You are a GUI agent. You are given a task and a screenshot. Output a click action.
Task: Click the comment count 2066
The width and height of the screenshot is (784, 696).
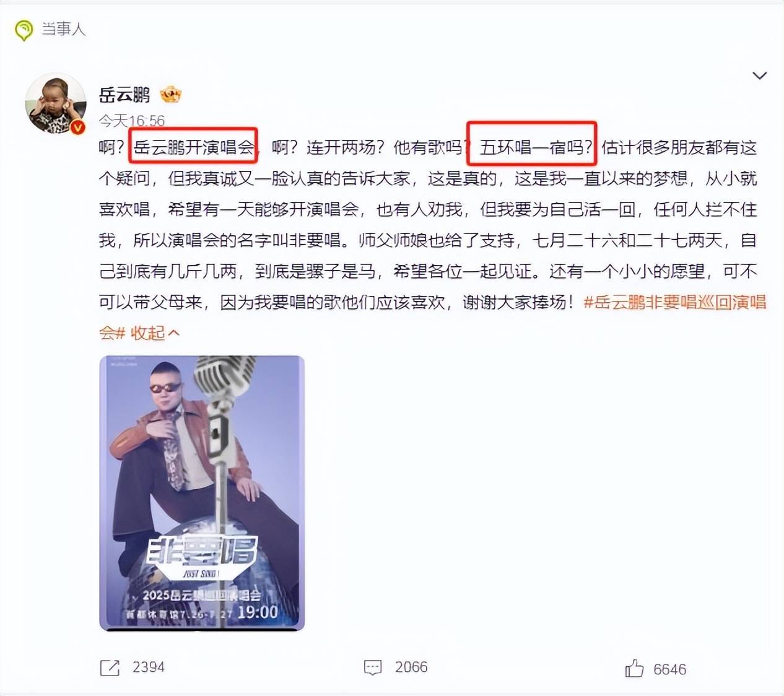411,667
